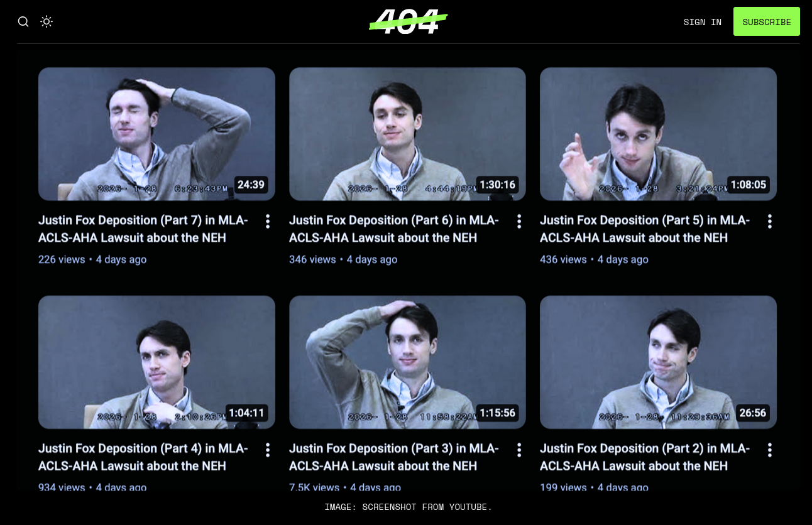Viewport: 812px width, 525px height.
Task: Open the Justin Fox Deposition (Part 7) title
Action: 143,229
